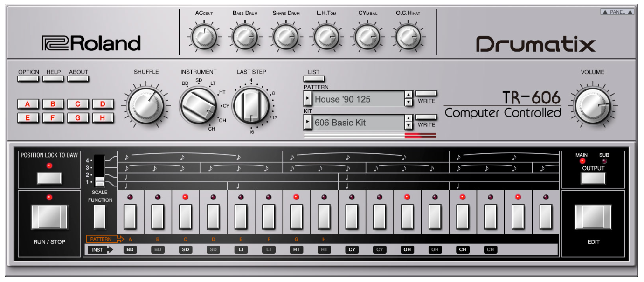Select pattern bank H
Image resolution: width=644 pixels, height=282 pixels.
(103, 118)
